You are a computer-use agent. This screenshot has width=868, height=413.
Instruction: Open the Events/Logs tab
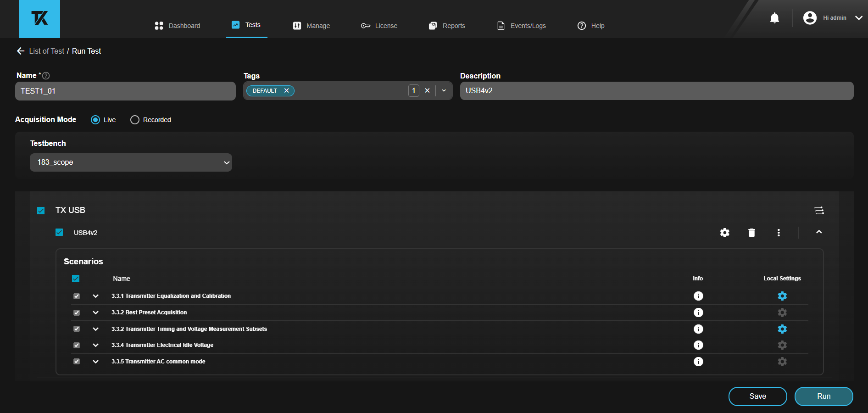[522, 26]
